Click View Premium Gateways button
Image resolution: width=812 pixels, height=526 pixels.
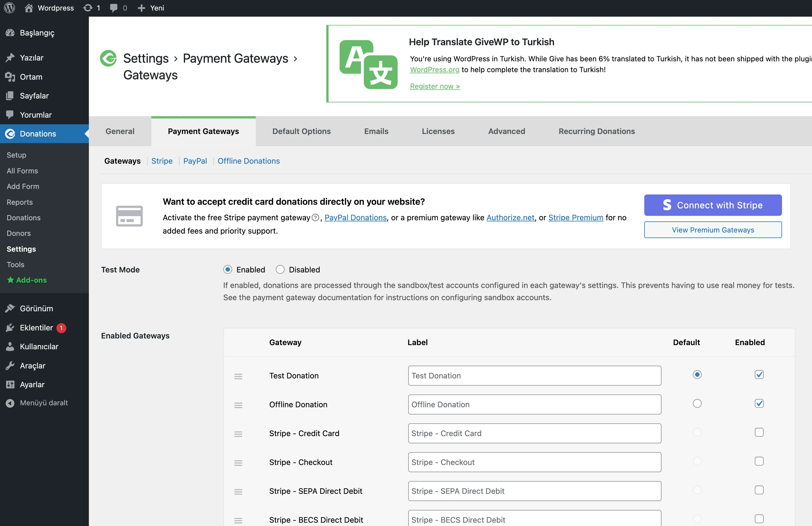[713, 230]
